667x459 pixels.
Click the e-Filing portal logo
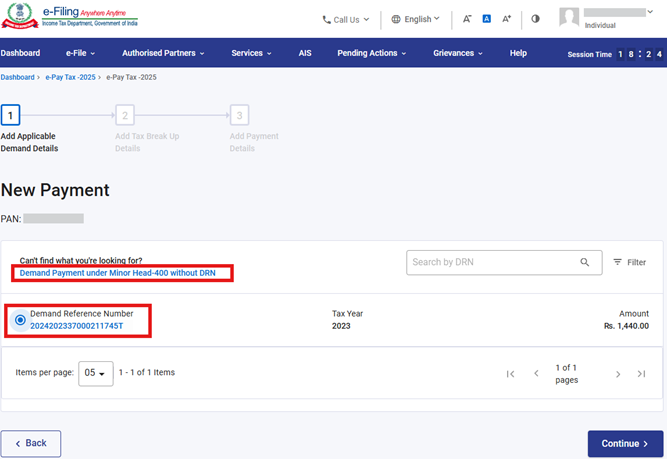tap(71, 18)
